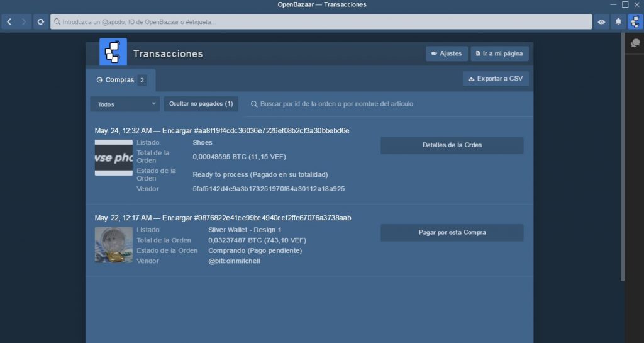644x343 pixels.
Task: Expand the Todos filter dropdown
Action: [x=125, y=104]
